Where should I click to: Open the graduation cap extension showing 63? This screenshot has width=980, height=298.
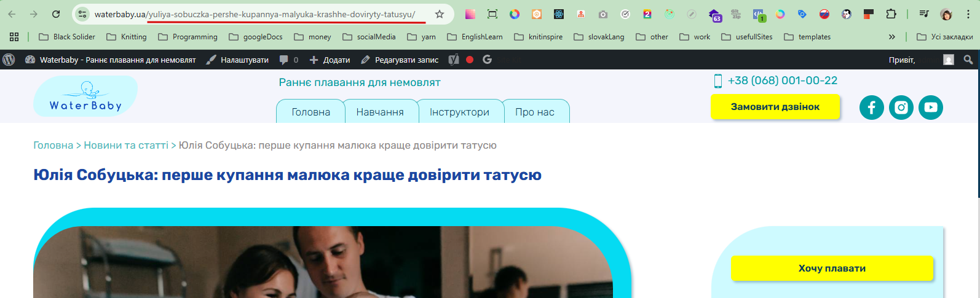click(714, 15)
